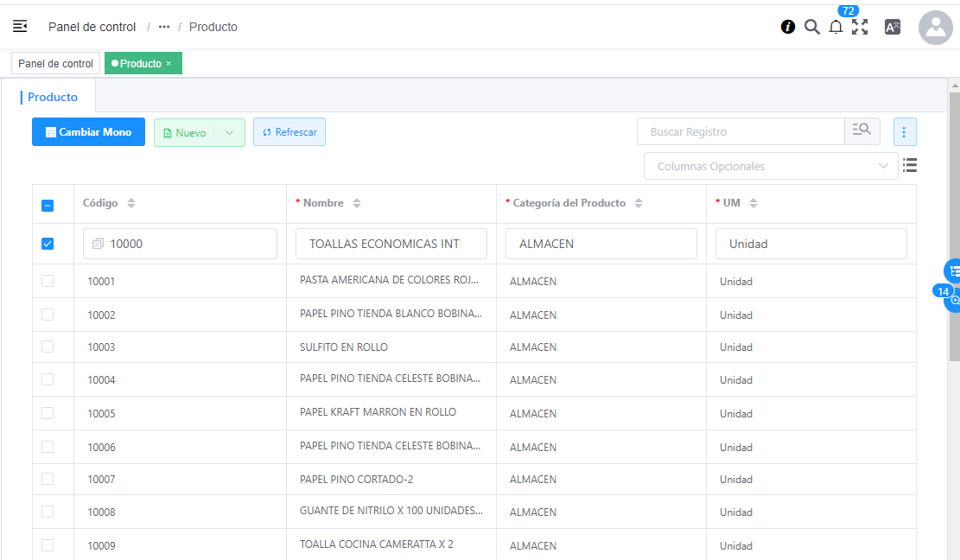Image resolution: width=960 pixels, height=560 pixels.
Task: Collapse the sidebar hamburger menu icon
Action: 20,27
